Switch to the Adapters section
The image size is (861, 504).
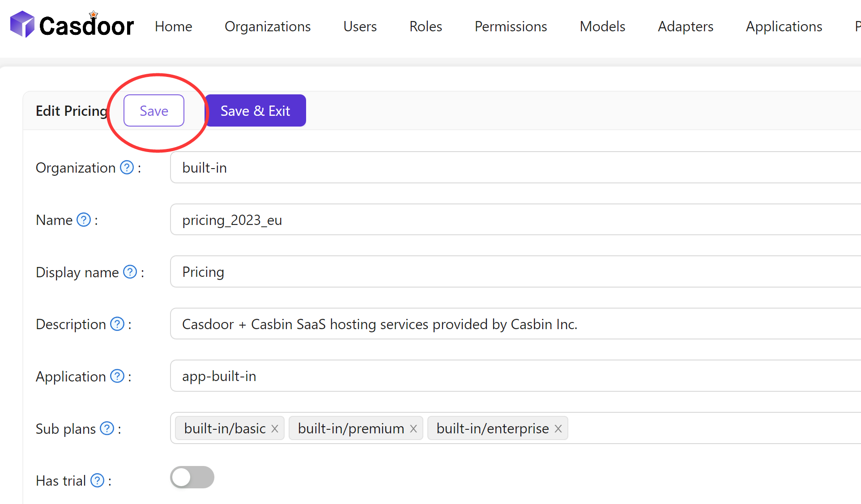(x=685, y=26)
